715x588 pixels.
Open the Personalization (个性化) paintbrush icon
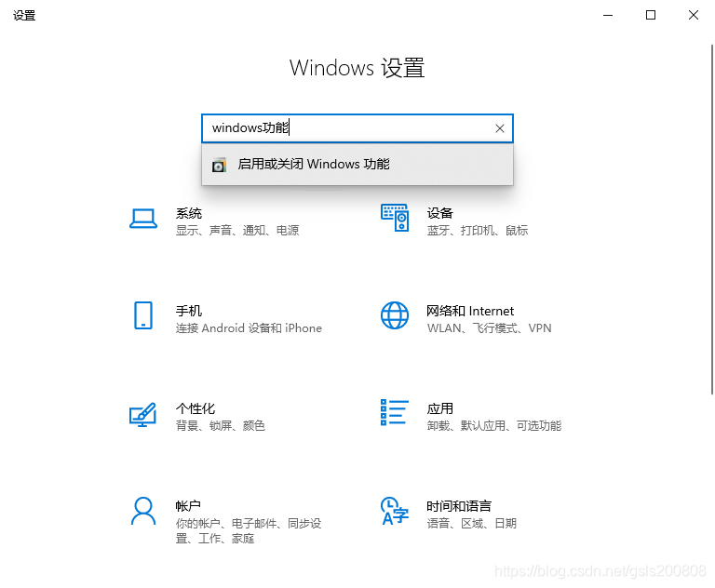[142, 414]
